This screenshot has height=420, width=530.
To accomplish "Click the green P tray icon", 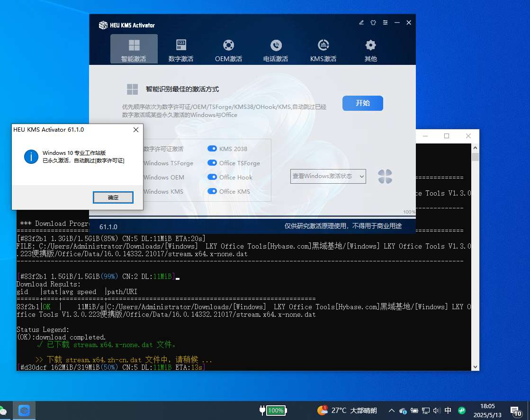I will point(462,411).
